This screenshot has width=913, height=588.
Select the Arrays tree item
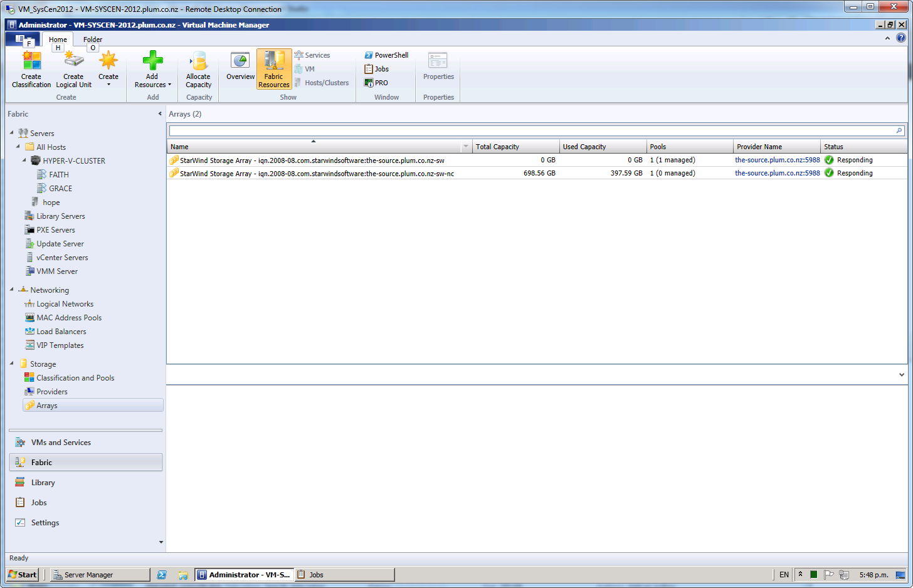pyautogui.click(x=93, y=405)
